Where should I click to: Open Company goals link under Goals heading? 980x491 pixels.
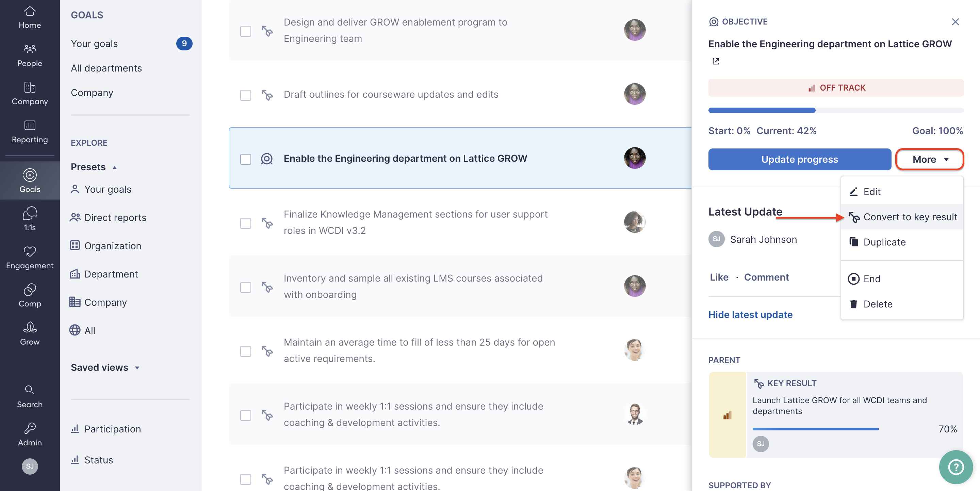[92, 93]
